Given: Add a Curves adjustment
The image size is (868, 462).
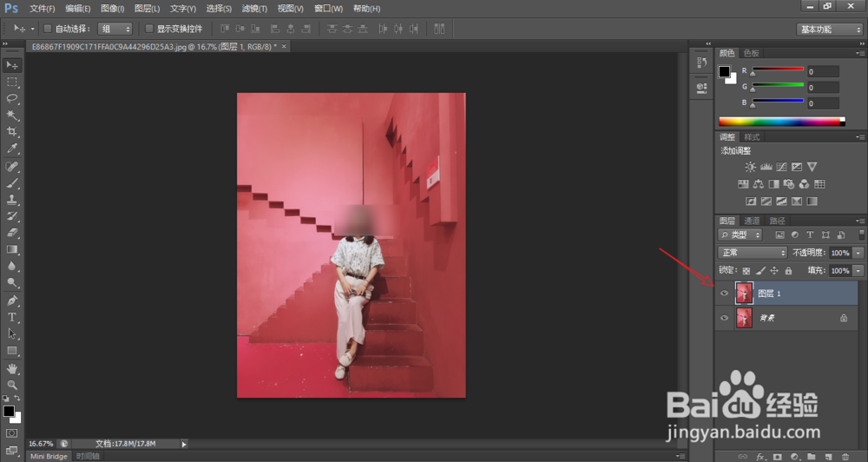Looking at the screenshot, I should pyautogui.click(x=781, y=167).
